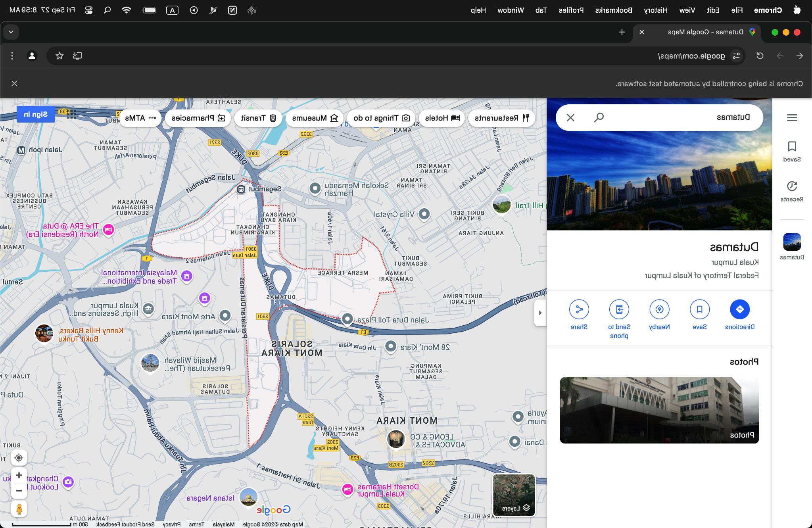
Task: Show your location on map
Action: click(x=19, y=458)
